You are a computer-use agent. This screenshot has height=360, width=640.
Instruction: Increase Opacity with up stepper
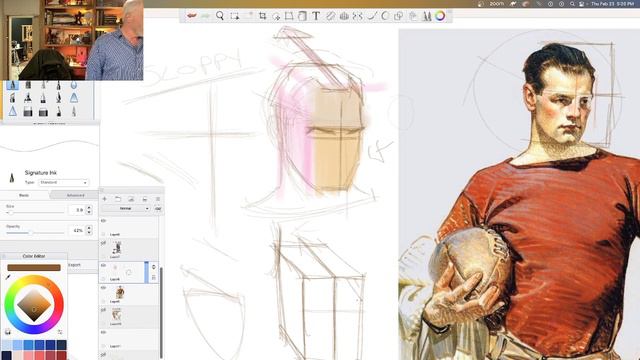(x=89, y=228)
